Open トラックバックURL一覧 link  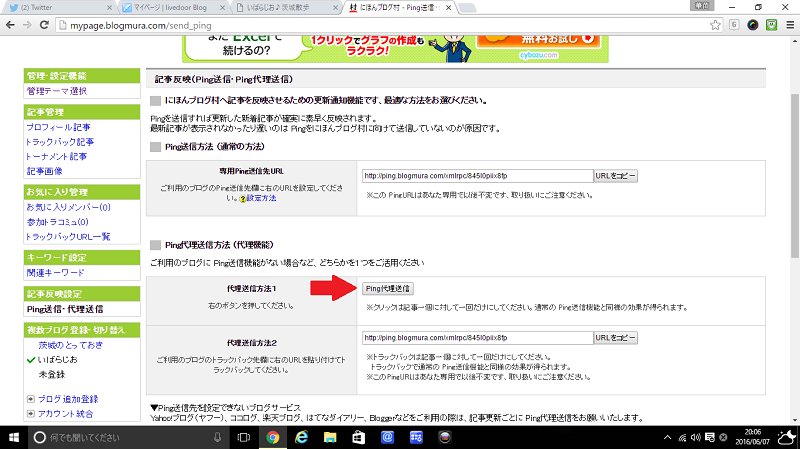[x=68, y=236]
